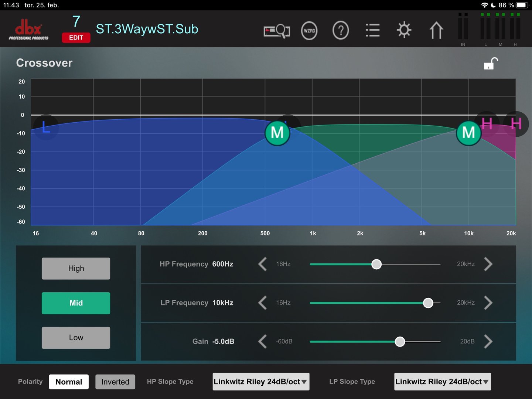This screenshot has width=532, height=399.
Task: Tap the HP Frequency 600Hz value
Action: (x=223, y=264)
